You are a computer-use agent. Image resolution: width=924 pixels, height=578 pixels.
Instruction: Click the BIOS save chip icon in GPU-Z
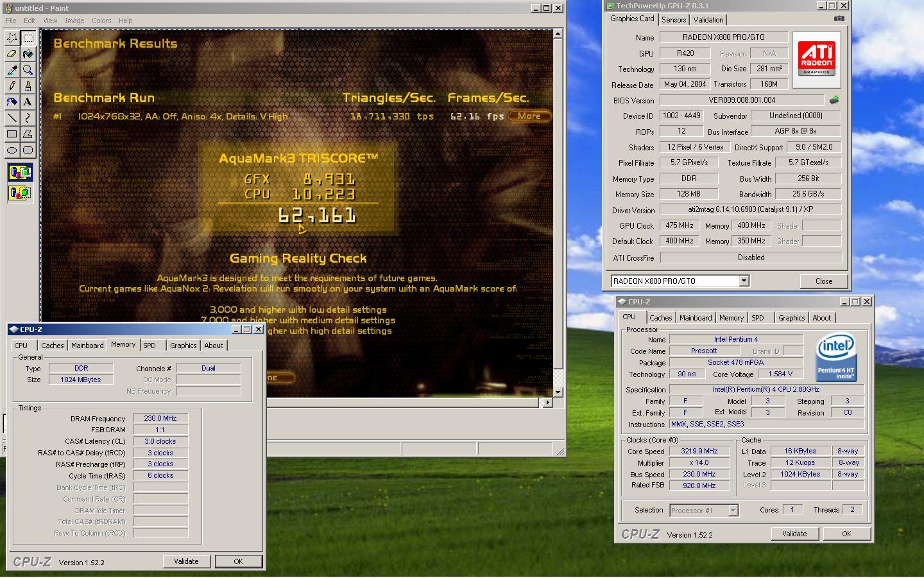[x=834, y=100]
